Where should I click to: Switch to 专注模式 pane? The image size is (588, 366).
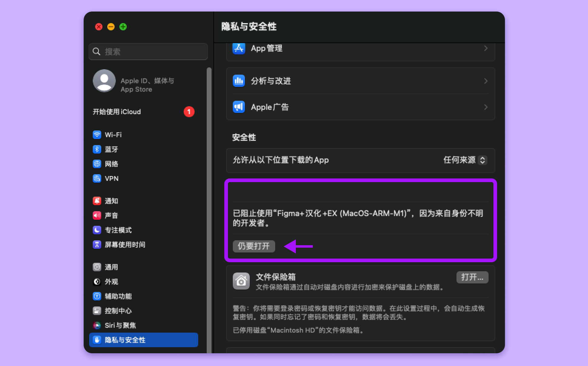[144, 230]
